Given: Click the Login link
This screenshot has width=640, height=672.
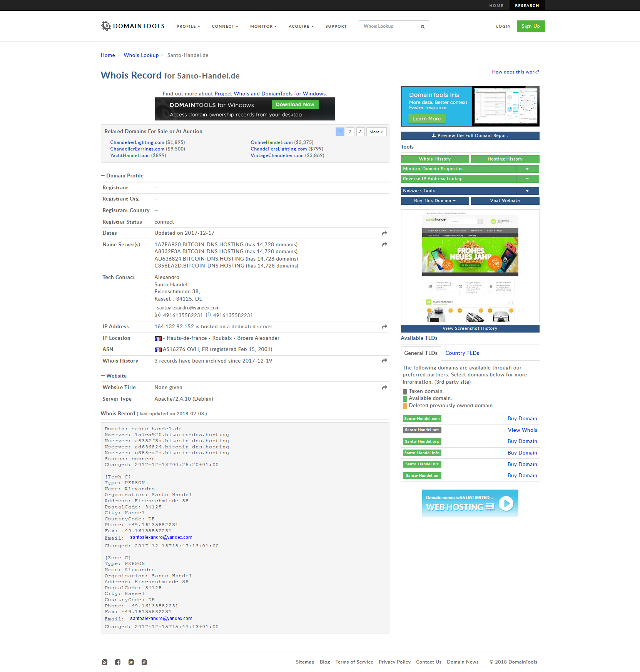Looking at the screenshot, I should point(503,27).
